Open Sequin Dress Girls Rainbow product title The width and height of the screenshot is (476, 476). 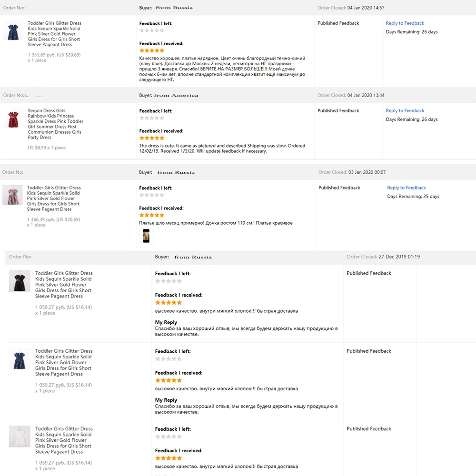click(55, 124)
